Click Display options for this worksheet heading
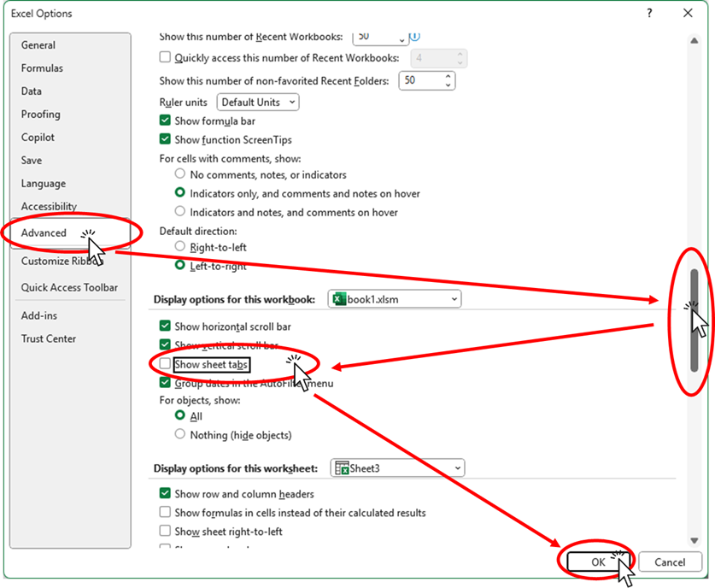 pos(236,468)
